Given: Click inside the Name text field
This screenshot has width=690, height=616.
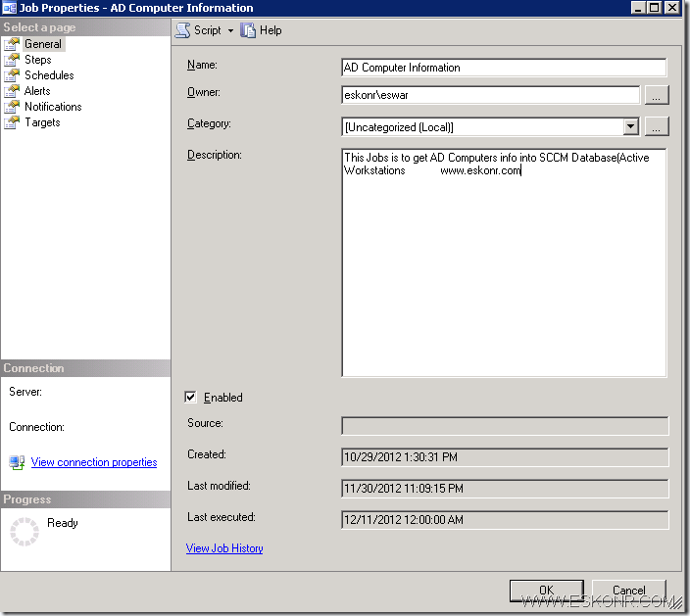Looking at the screenshot, I should (503, 68).
